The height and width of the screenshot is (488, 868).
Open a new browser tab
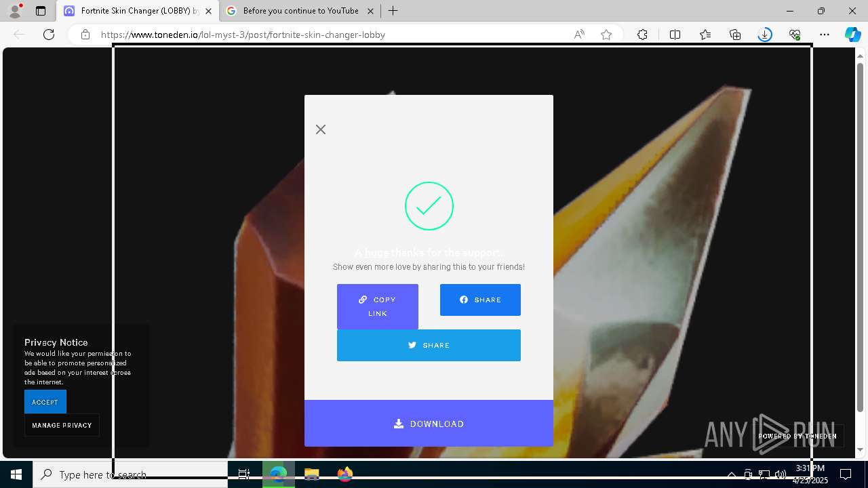pos(393,11)
